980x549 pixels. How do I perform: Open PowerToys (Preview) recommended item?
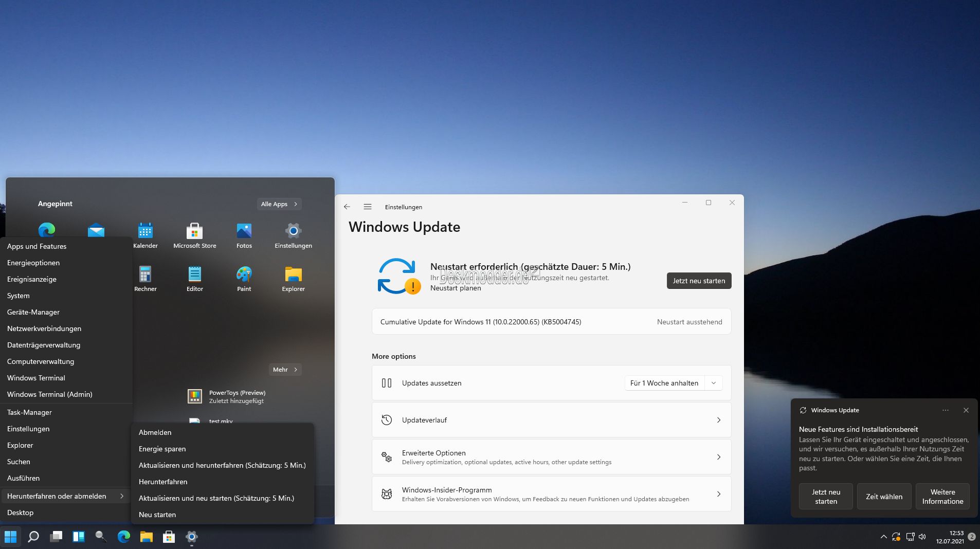point(227,396)
